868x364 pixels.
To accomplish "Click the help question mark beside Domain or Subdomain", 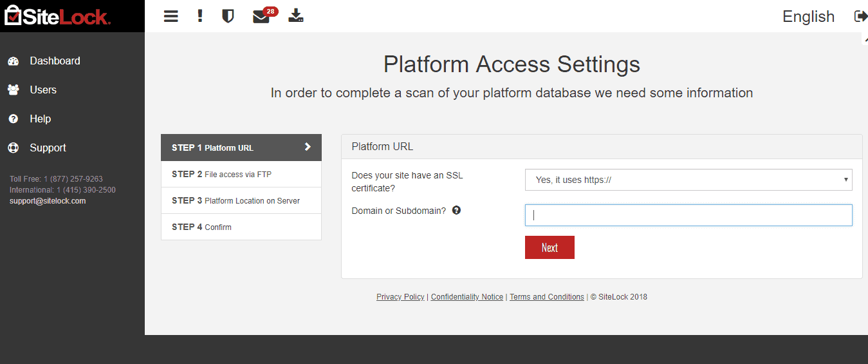I will pos(456,210).
